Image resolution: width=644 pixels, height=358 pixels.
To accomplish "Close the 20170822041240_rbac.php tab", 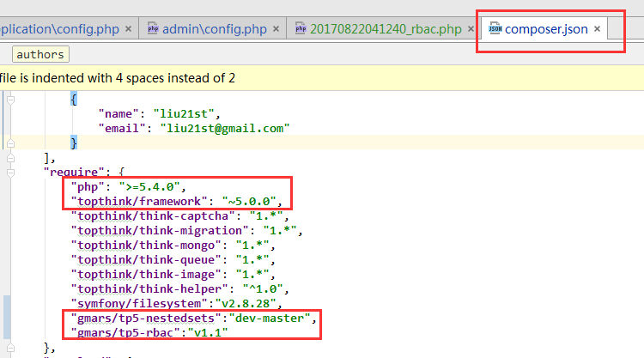I will point(471,29).
